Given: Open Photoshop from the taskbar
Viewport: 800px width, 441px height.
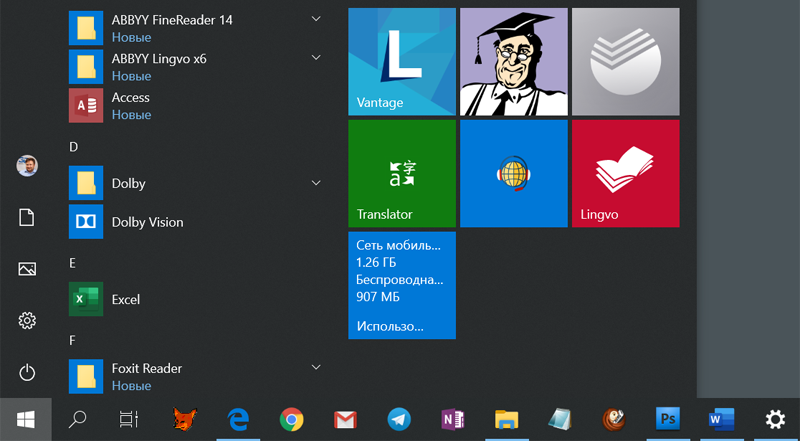Looking at the screenshot, I should [667, 419].
